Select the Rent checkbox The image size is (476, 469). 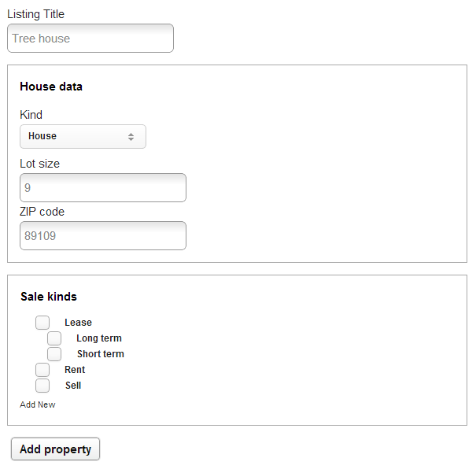pos(42,370)
